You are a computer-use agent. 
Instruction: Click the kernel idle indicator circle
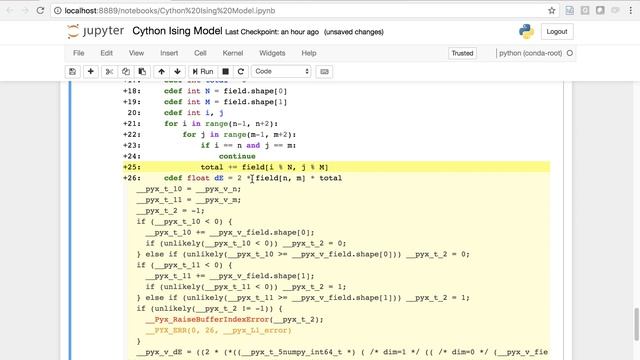pyautogui.click(x=570, y=53)
